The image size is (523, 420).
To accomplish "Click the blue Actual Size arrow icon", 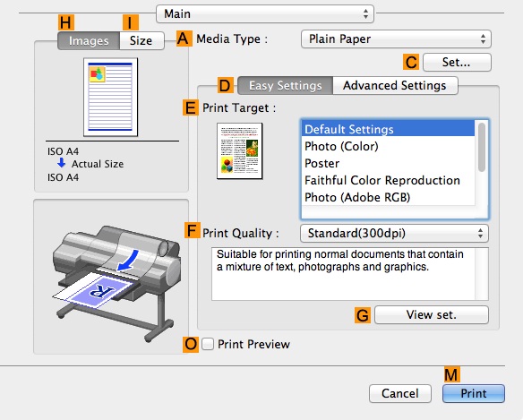I will (62, 163).
